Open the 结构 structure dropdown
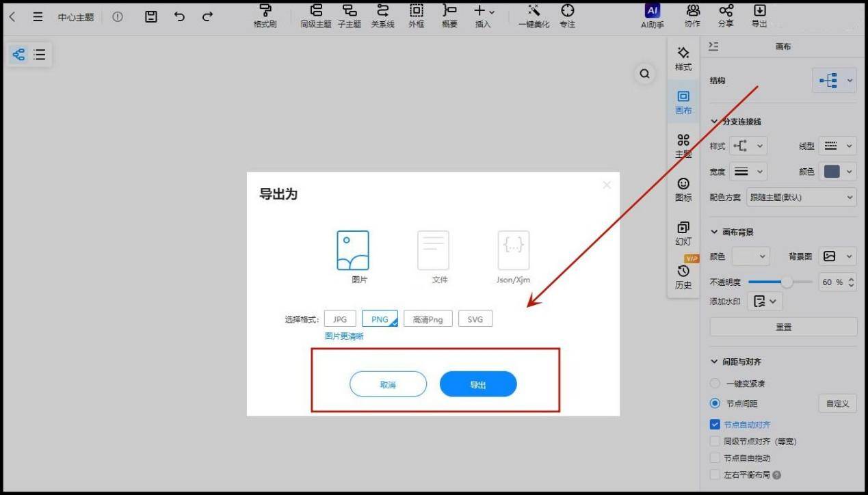868x495 pixels. click(x=834, y=81)
